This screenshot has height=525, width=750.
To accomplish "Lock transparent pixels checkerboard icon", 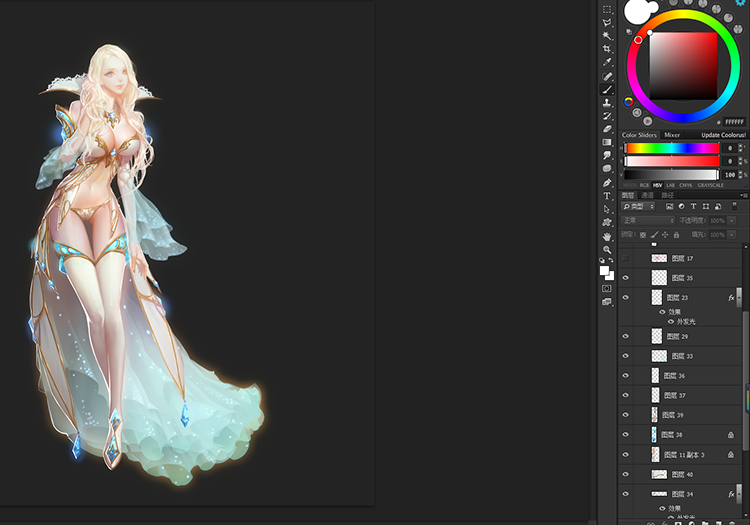I will tap(643, 235).
